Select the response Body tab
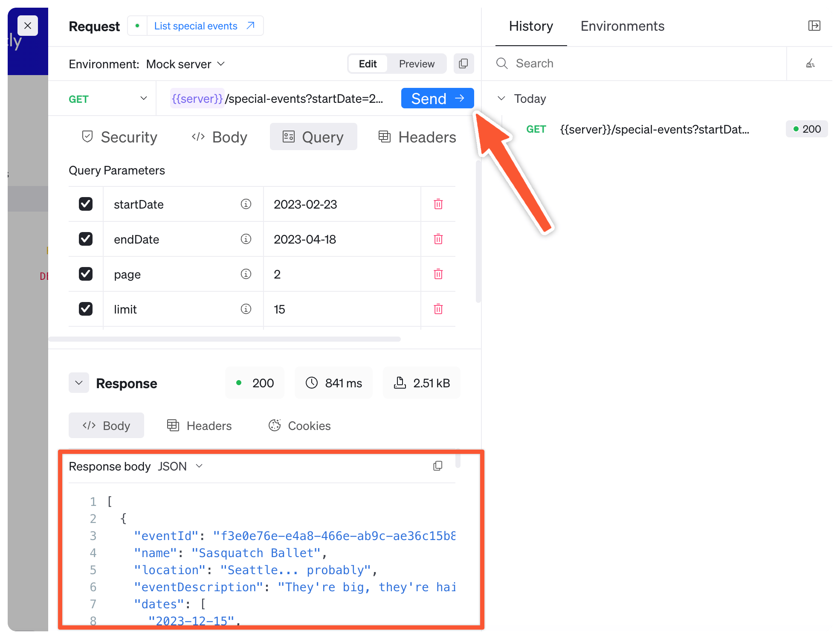 [x=106, y=425]
